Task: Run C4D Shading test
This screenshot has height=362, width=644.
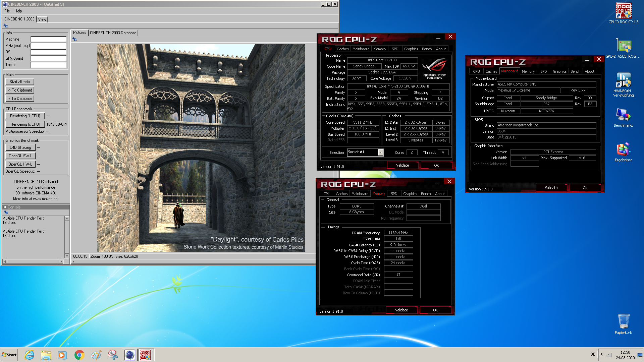Action: pos(20,147)
